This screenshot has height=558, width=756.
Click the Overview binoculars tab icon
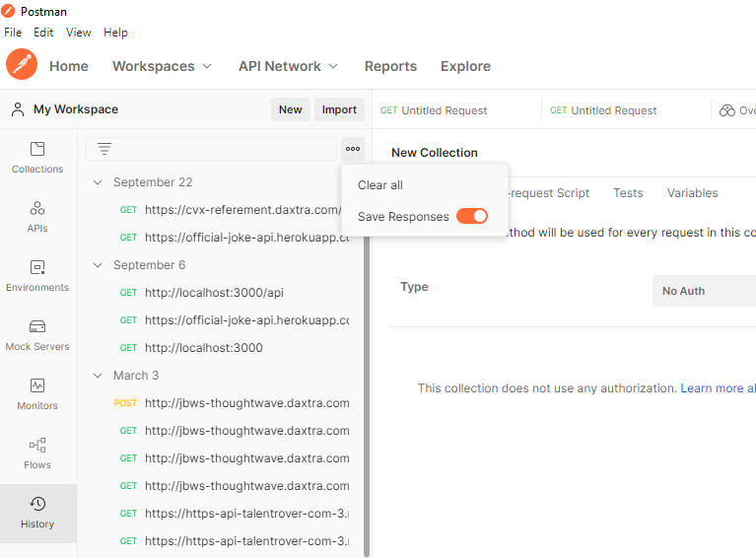click(x=727, y=110)
